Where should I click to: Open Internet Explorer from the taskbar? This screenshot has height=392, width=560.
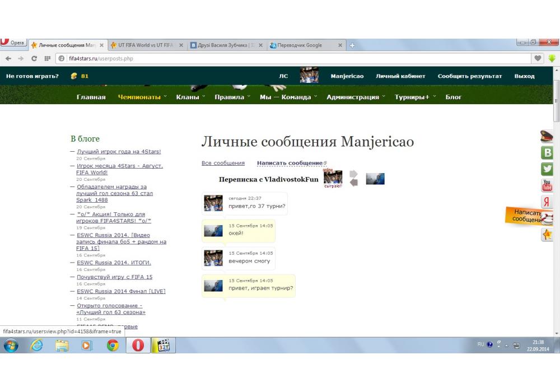pos(36,346)
